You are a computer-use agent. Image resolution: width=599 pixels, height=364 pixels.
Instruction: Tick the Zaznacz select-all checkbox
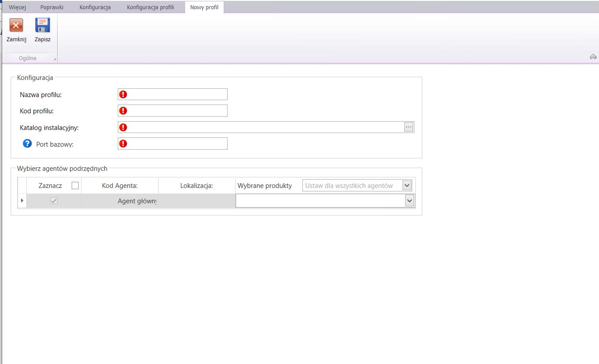75,185
